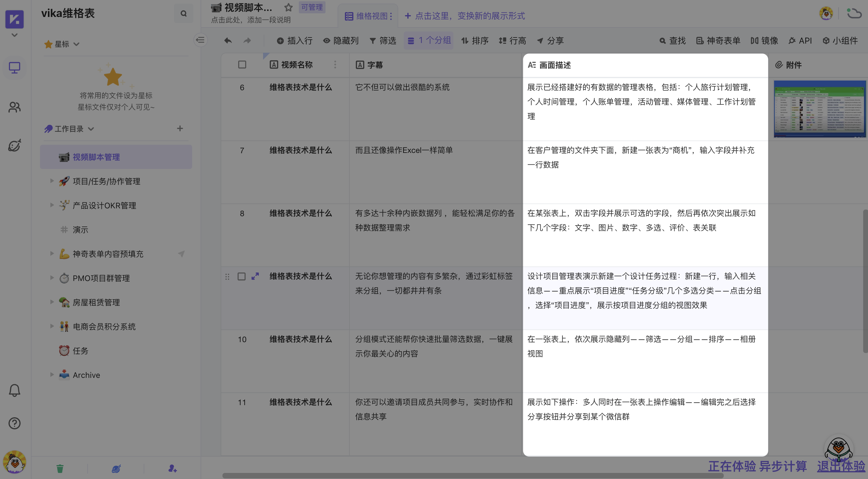Open the notification bell

pyautogui.click(x=14, y=390)
